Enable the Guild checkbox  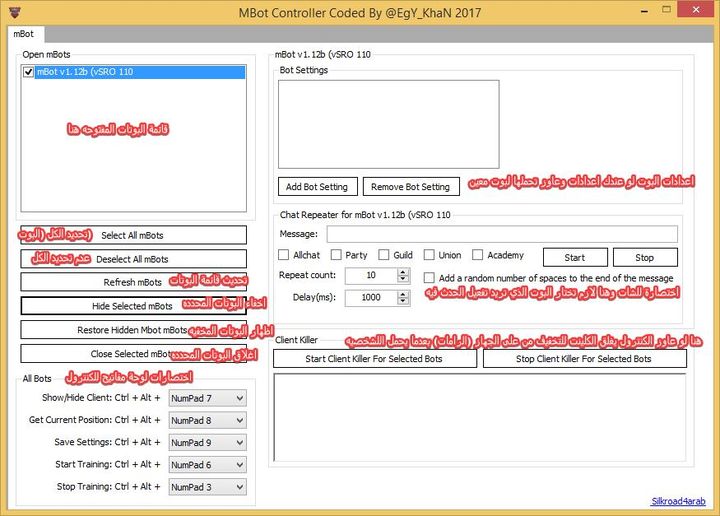(384, 255)
